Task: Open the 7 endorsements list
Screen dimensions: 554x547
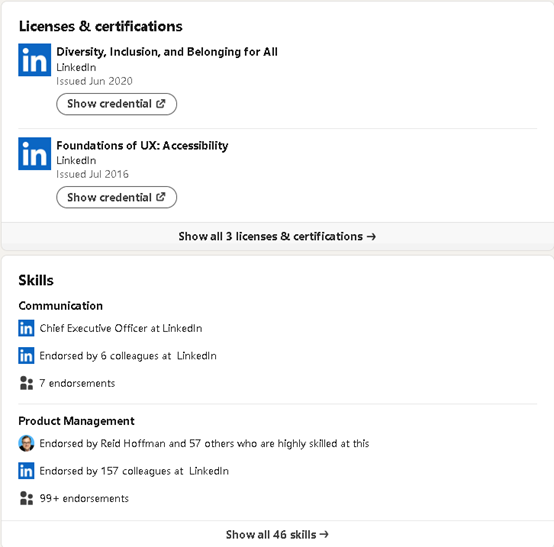Action: pyautogui.click(x=77, y=383)
